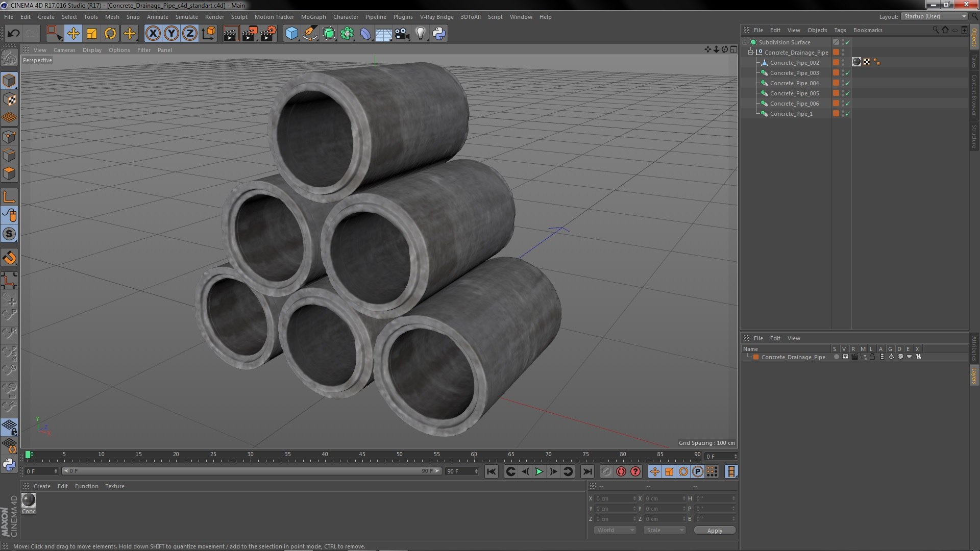980x551 pixels.
Task: Toggle Z axis lock
Action: click(190, 34)
